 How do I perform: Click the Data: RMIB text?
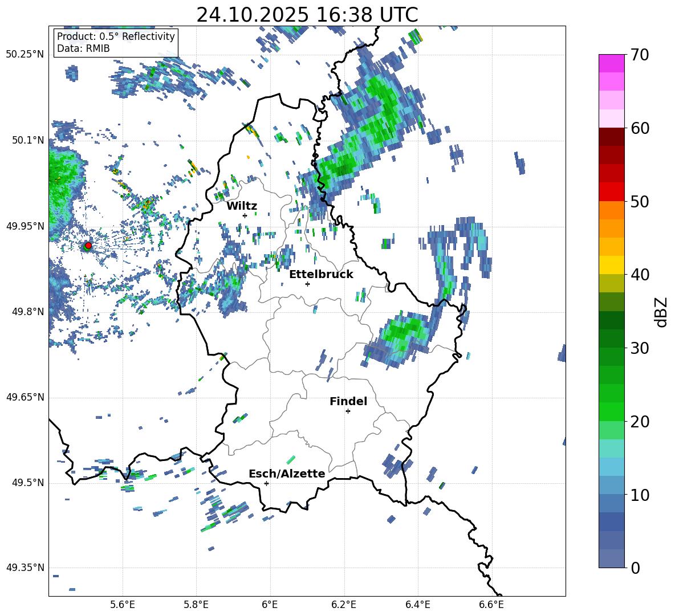[x=83, y=48]
